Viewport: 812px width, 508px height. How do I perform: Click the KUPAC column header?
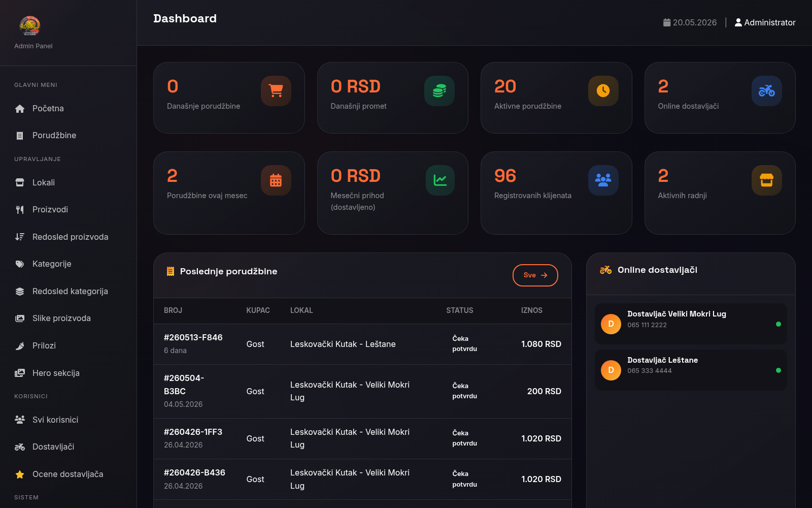tap(258, 310)
